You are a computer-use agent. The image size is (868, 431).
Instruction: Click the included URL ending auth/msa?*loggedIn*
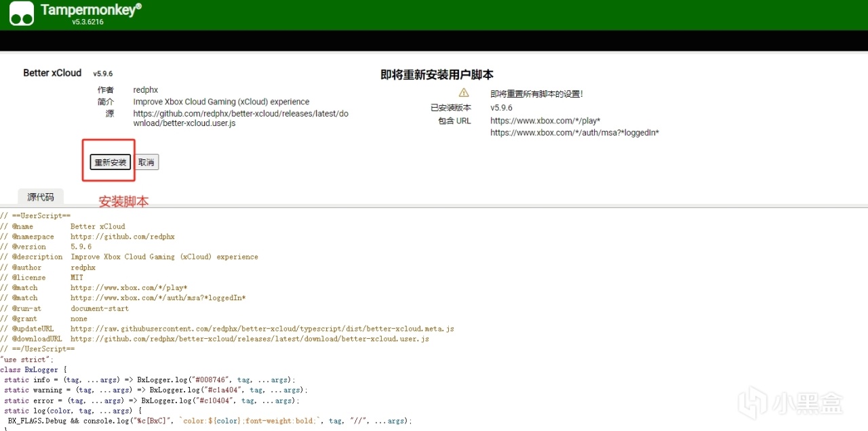coord(574,133)
